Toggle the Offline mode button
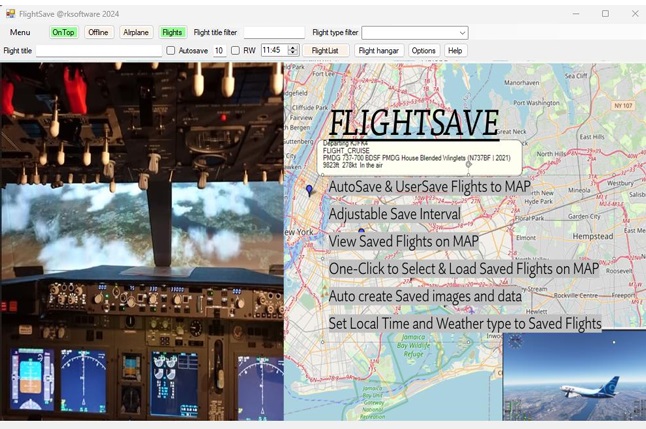 tap(98, 32)
